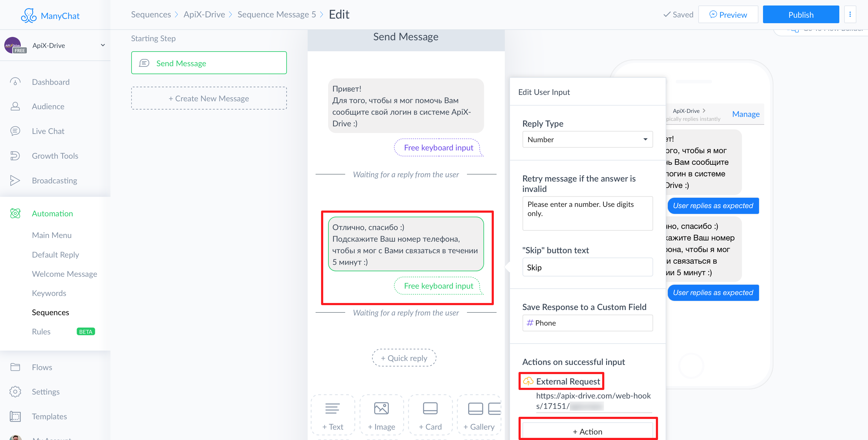Click the + Action button
Viewport: 868px width, 440px height.
coord(587,431)
